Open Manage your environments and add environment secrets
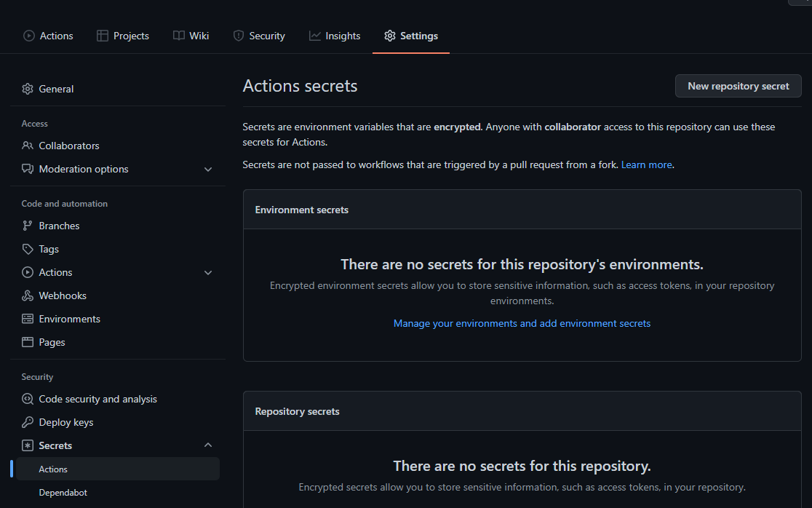Viewport: 812px width, 508px height. click(x=522, y=323)
